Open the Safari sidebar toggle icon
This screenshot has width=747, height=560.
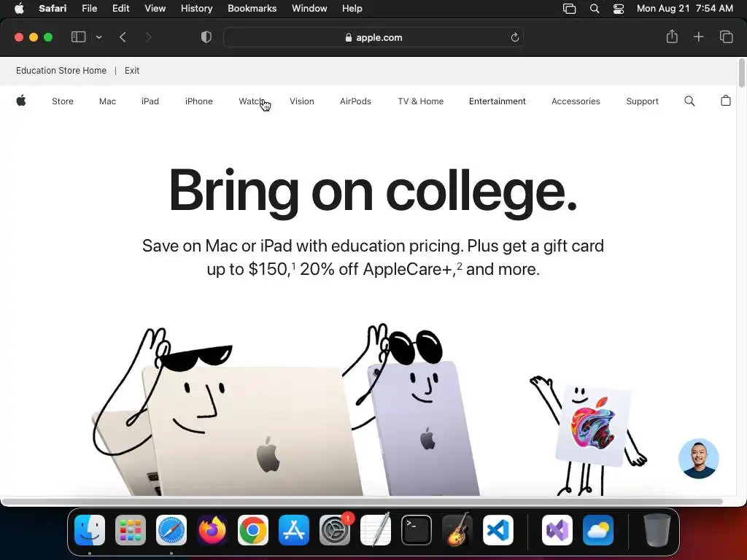pos(78,37)
